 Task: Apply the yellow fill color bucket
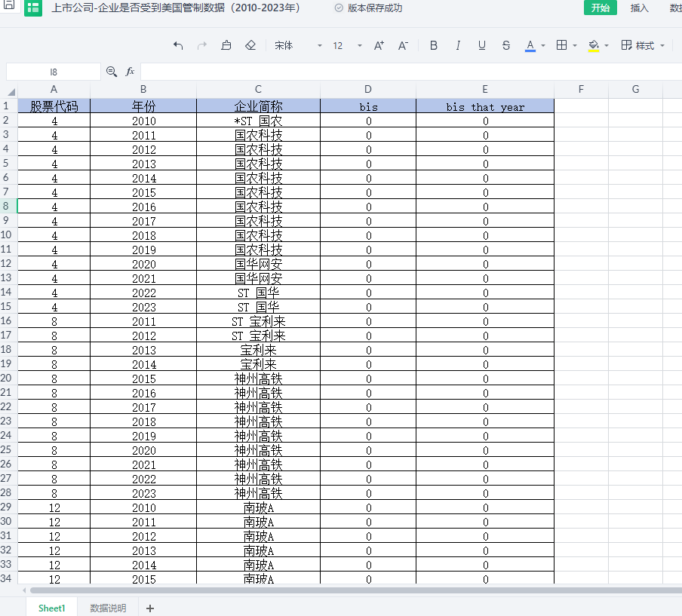tap(594, 45)
